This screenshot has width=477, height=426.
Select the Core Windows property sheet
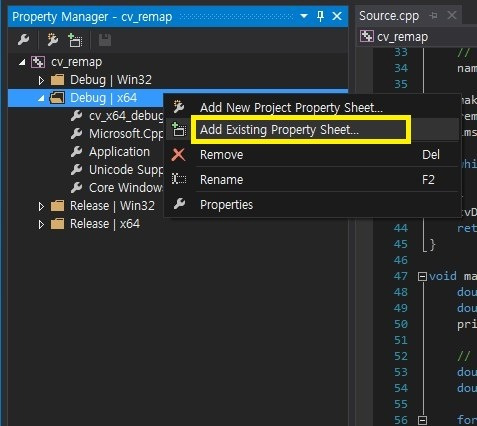126,188
